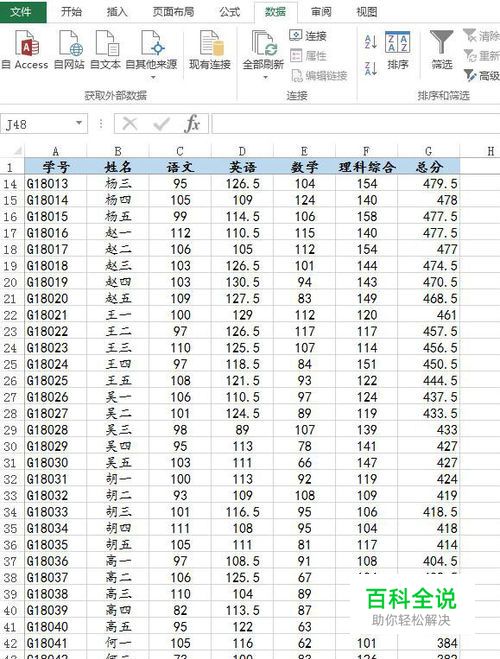Click the 数学 header cell
The width and height of the screenshot is (500, 659).
pos(304,167)
